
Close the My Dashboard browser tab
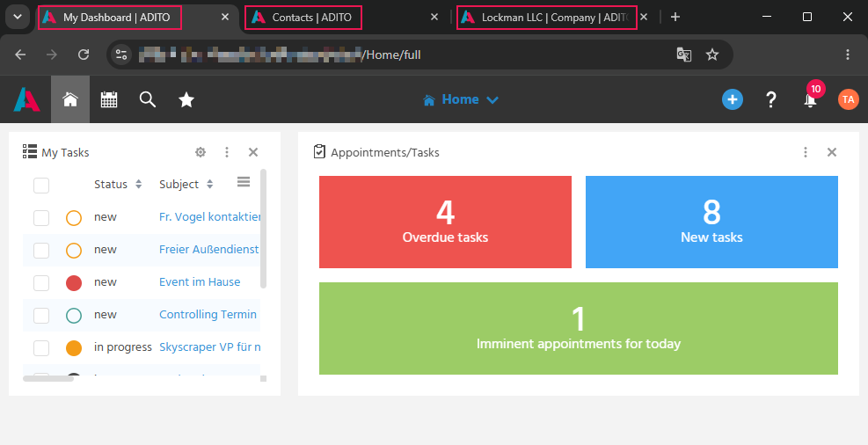click(225, 18)
